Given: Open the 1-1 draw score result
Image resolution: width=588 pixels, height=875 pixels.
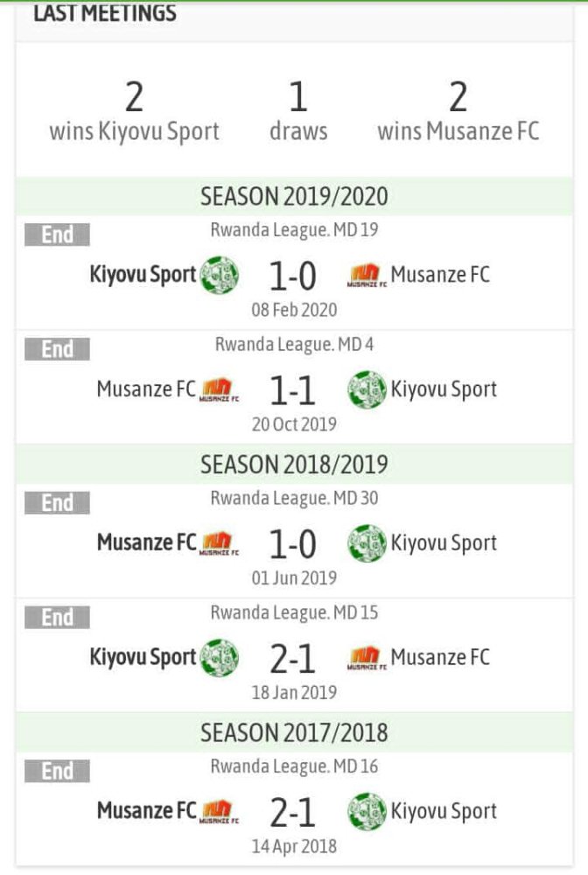Looking at the screenshot, I should pyautogui.click(x=292, y=392).
